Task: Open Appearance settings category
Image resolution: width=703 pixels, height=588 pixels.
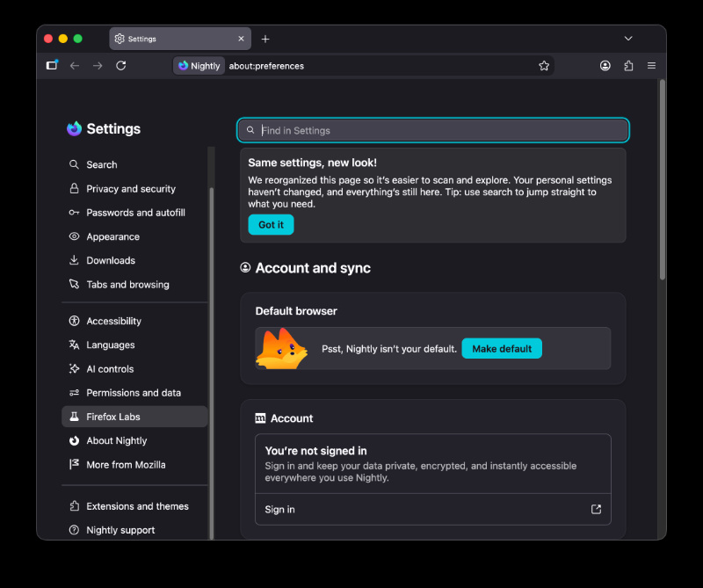Action: tap(134, 236)
